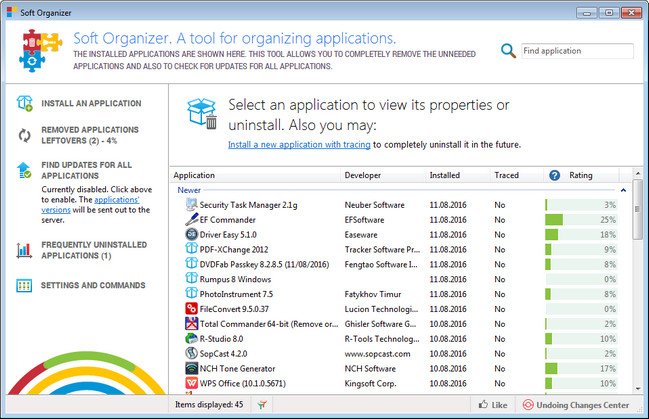Click the SopCast 4.2.0 icon
This screenshot has width=649, height=419.
[191, 353]
